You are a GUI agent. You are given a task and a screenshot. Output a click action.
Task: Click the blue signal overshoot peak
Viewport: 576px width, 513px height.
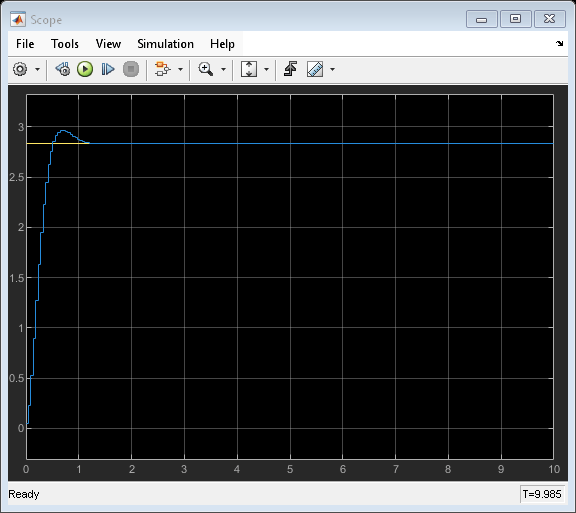tap(63, 130)
